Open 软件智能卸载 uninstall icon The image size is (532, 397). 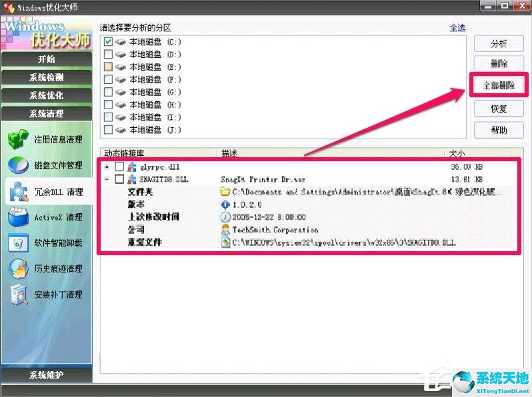(x=17, y=243)
